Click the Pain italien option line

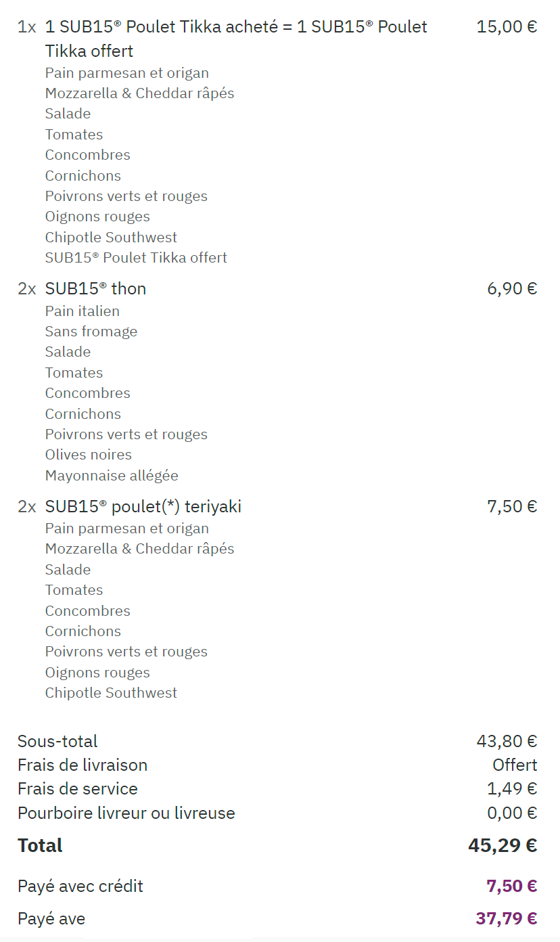click(83, 311)
